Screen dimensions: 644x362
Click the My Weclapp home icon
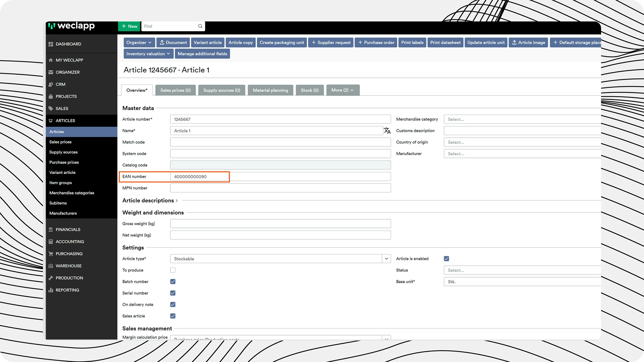51,60
